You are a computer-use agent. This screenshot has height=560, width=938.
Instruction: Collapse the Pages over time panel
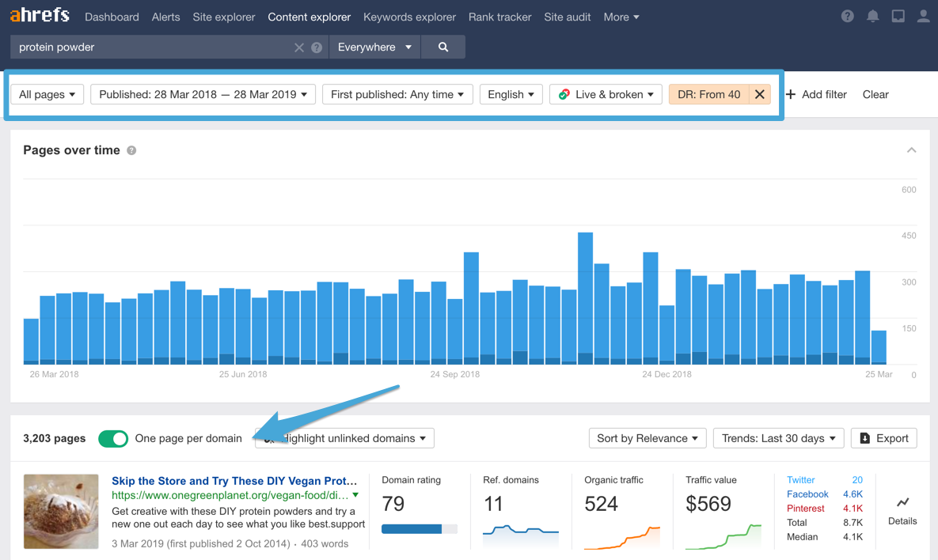tap(911, 149)
